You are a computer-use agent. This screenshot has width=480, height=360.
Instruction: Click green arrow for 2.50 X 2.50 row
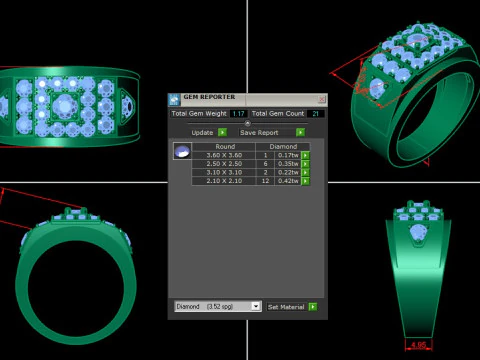tap(305, 164)
